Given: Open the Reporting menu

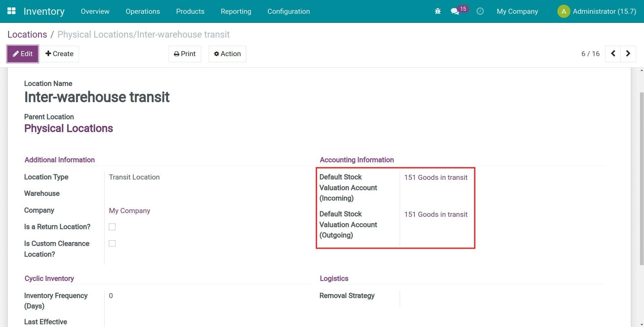Looking at the screenshot, I should tap(236, 11).
